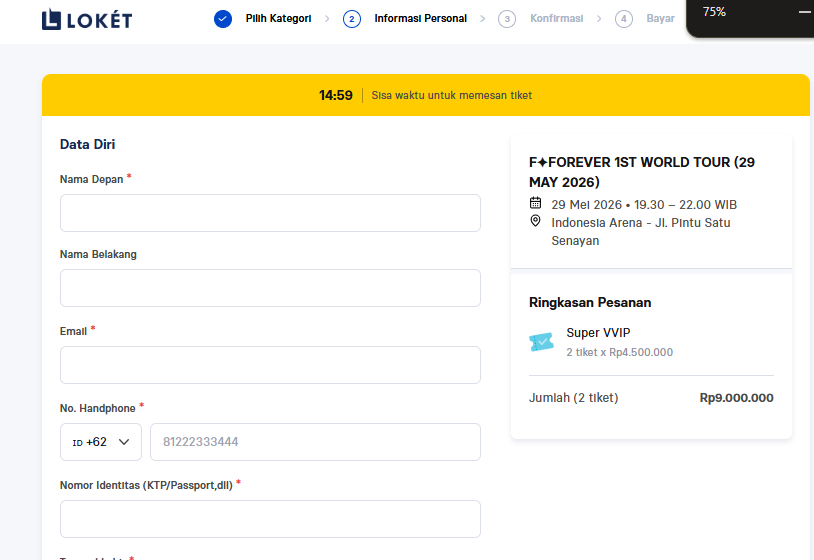The height and width of the screenshot is (560, 814).
Task: Click the Indonesia Arena venue address text
Action: pyautogui.click(x=641, y=232)
